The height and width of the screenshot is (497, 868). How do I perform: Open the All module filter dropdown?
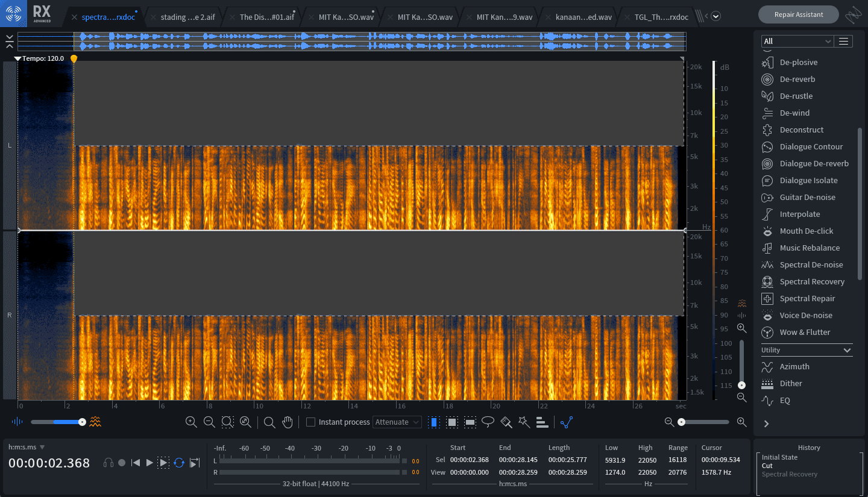click(x=797, y=41)
